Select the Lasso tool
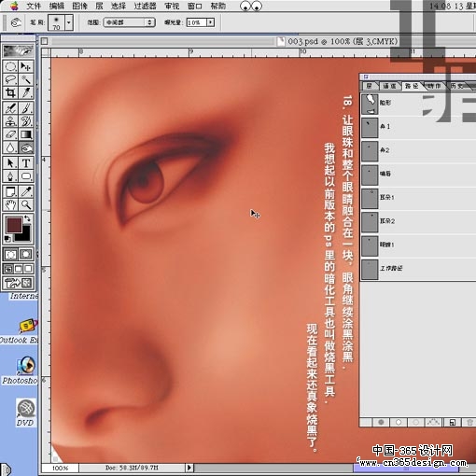The image size is (476, 476). pyautogui.click(x=10, y=79)
